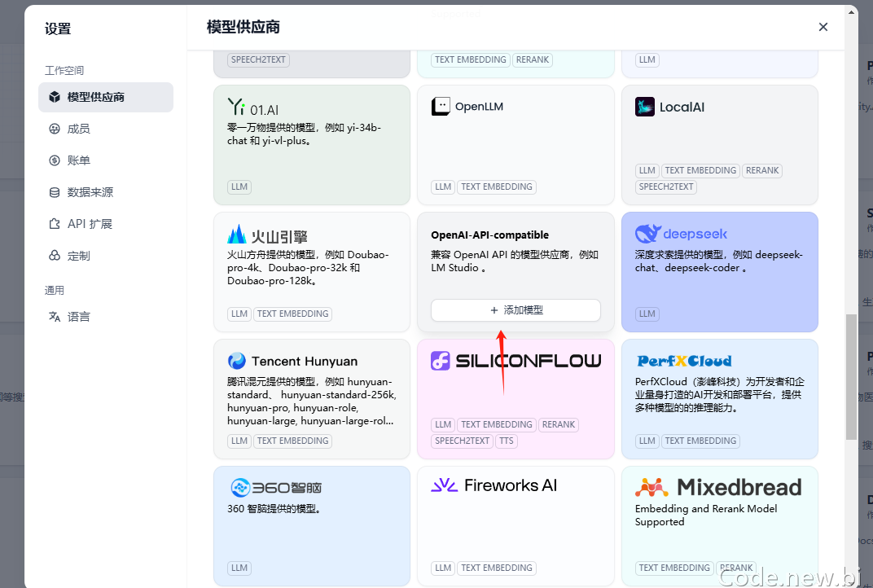Click TEXT EMBEDDING tag on OpenLLM card
This screenshot has height=588, width=873.
[497, 187]
